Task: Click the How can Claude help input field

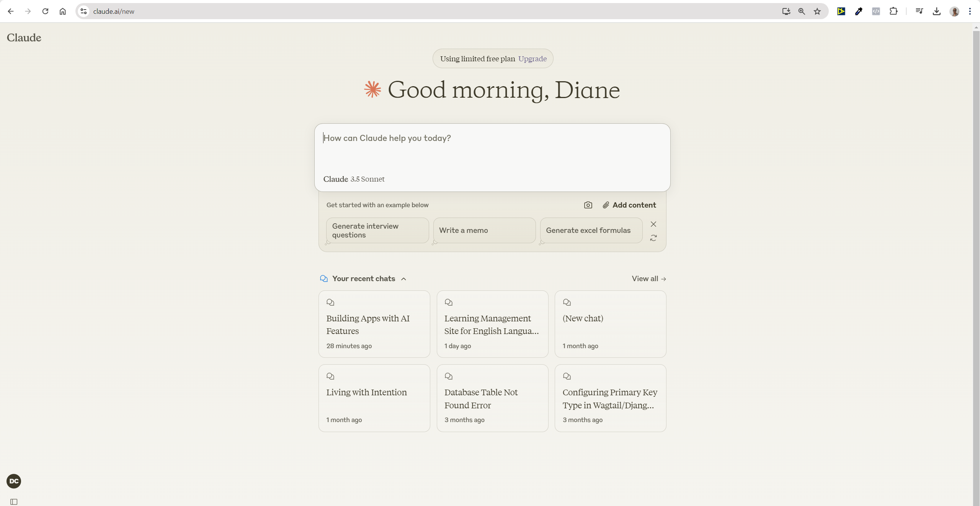Action: (x=492, y=147)
